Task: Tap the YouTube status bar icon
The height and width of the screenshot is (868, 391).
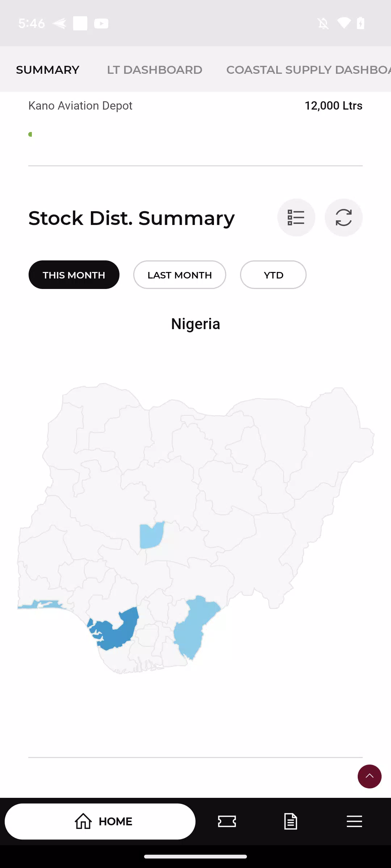Action: tap(101, 24)
